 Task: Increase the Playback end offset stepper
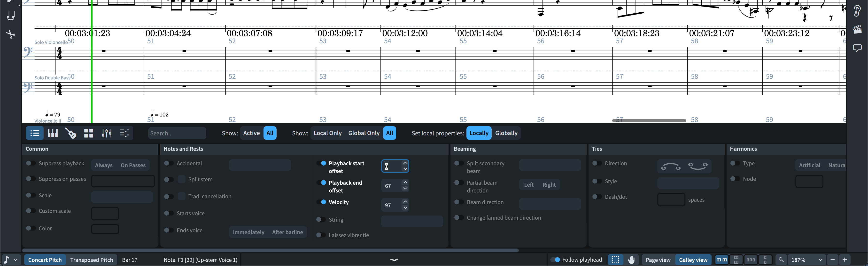(x=405, y=183)
